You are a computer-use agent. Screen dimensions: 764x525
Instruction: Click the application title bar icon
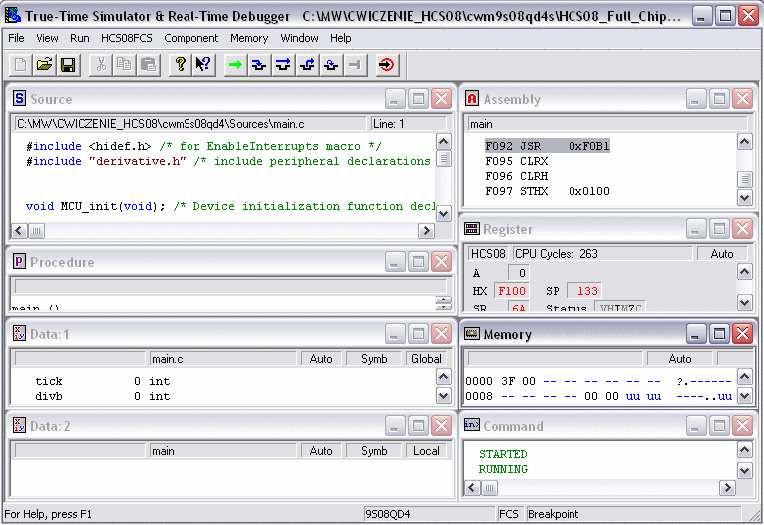pyautogui.click(x=13, y=16)
